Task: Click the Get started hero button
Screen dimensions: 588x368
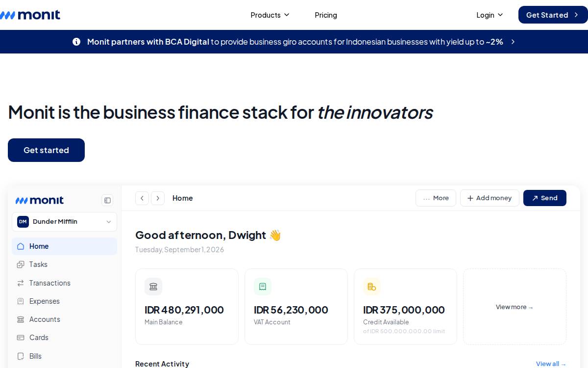Action: 46,150
